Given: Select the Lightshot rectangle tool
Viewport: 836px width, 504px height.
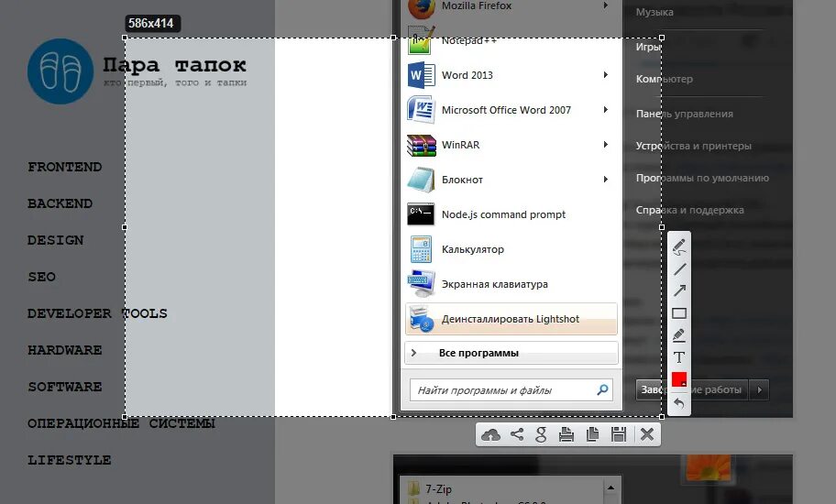Looking at the screenshot, I should tap(679, 313).
